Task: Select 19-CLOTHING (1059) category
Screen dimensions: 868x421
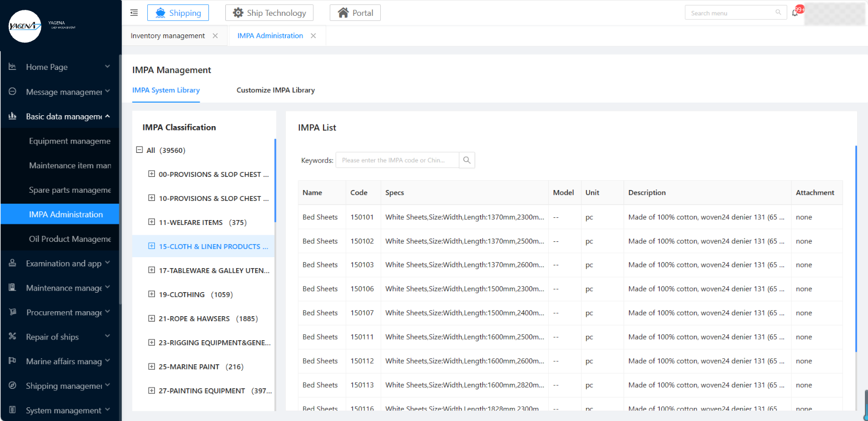Action: coord(196,294)
